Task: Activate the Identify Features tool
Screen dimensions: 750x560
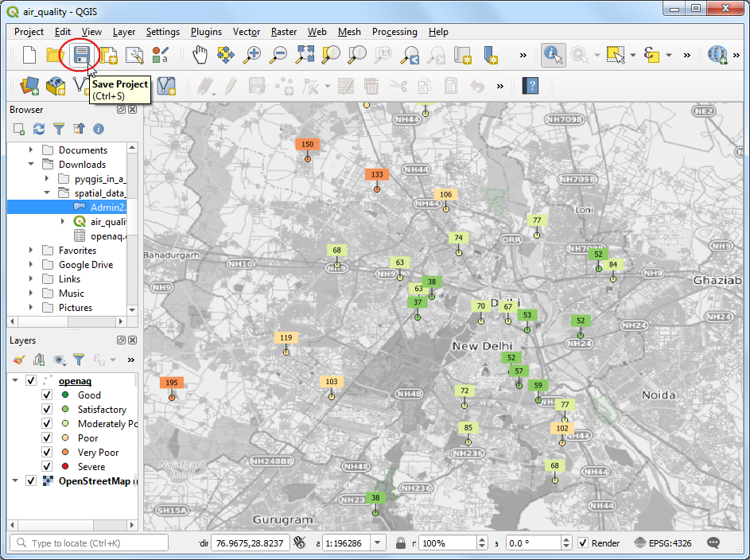Action: click(553, 55)
